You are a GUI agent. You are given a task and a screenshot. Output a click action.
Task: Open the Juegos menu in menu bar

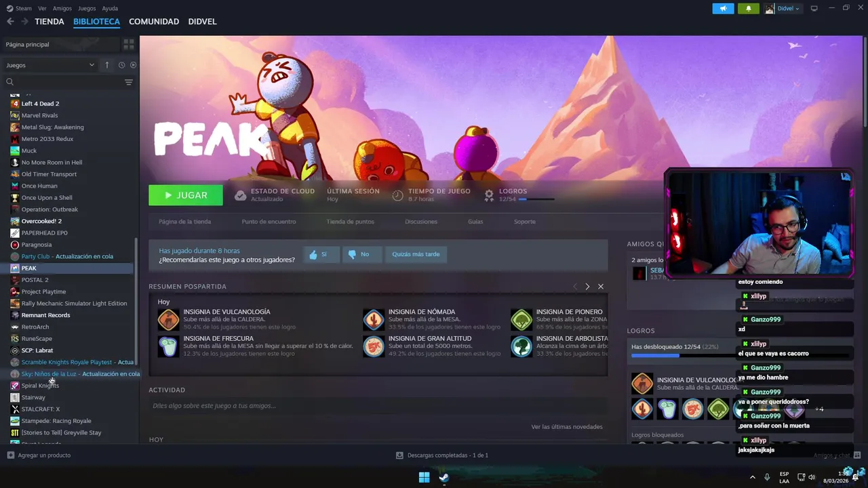(87, 9)
